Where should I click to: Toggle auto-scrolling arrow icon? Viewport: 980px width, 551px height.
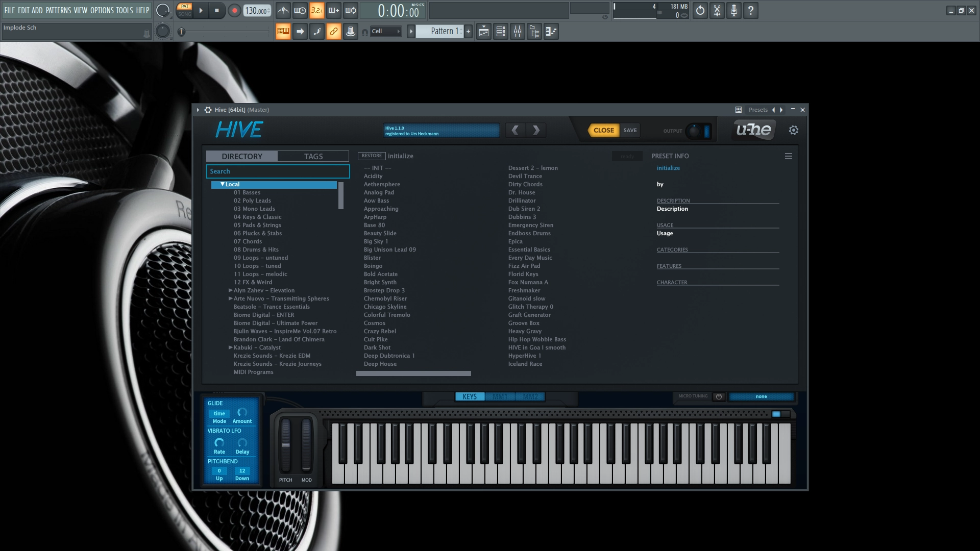point(300,32)
